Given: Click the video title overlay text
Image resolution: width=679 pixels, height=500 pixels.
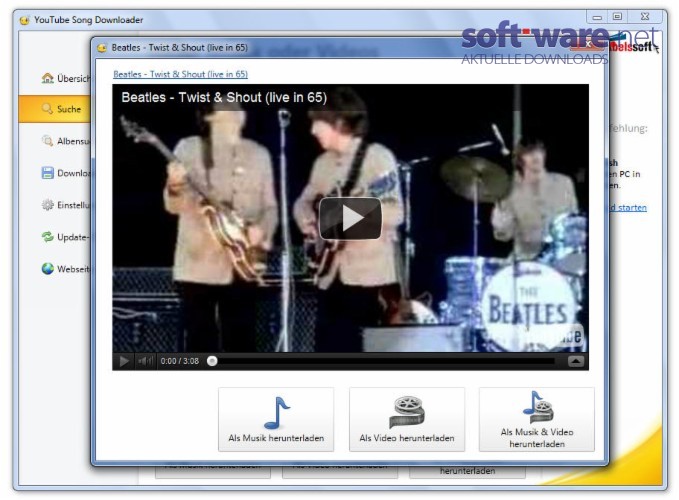Looking at the screenshot, I should coord(224,97).
